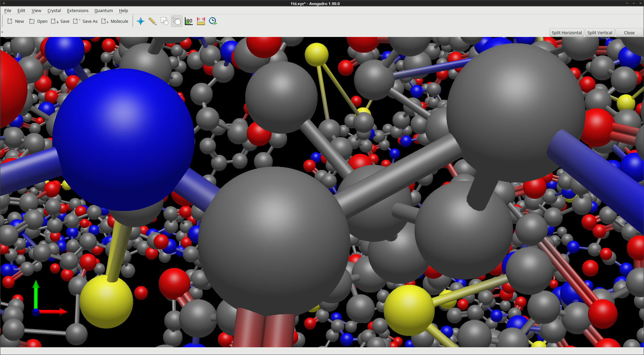Open the View menu
644x355 pixels.
(36, 10)
